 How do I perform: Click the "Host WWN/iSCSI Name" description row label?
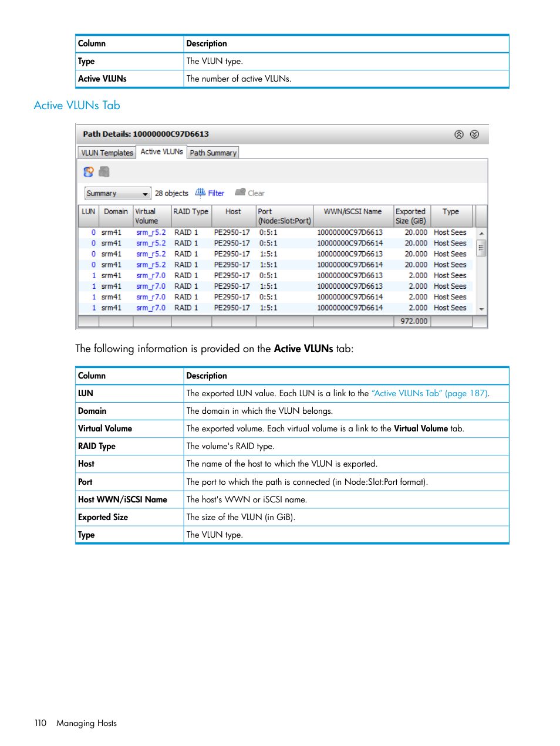tap(123, 499)
